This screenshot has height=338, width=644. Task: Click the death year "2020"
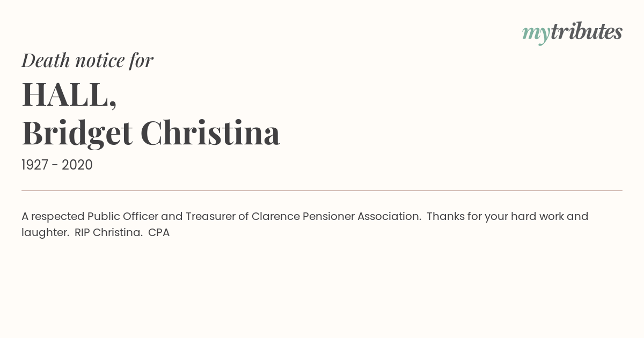coord(77,165)
